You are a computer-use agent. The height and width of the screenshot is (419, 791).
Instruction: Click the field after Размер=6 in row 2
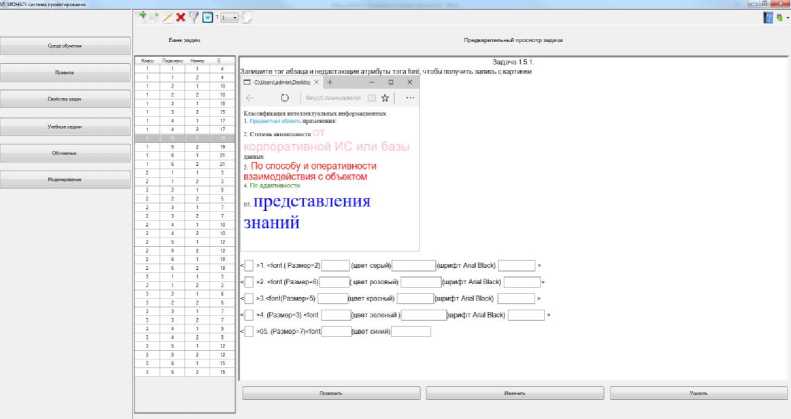(334, 282)
